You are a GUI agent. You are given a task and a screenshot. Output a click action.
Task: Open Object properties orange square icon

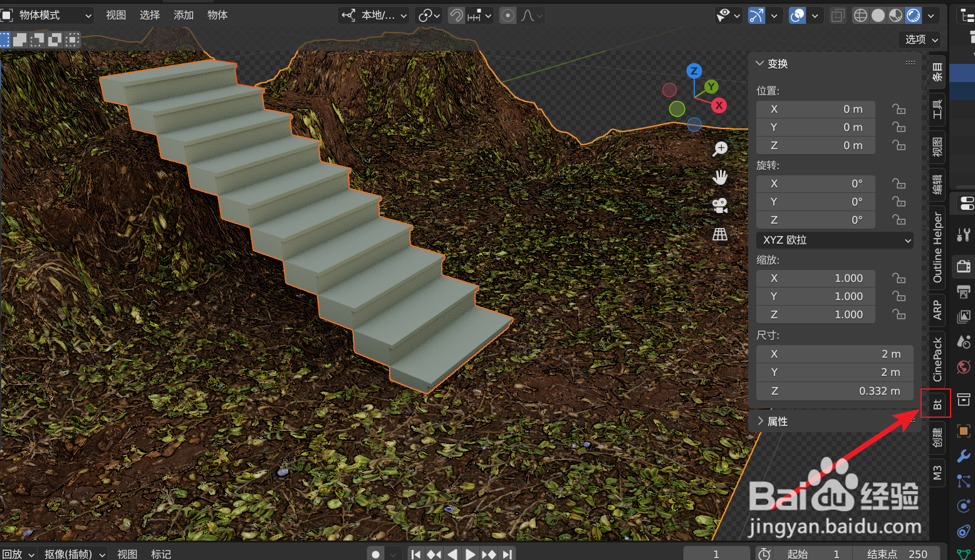[x=964, y=431]
